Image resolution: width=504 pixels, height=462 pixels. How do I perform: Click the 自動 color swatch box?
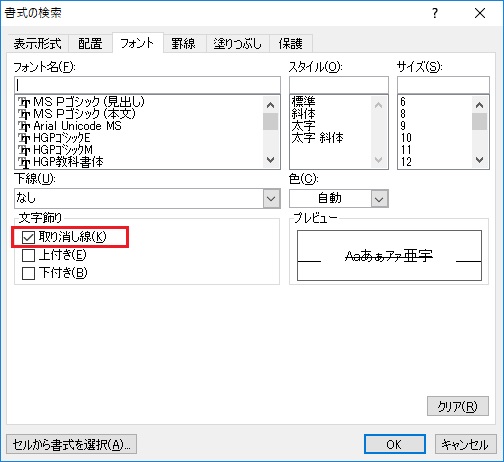(330, 199)
